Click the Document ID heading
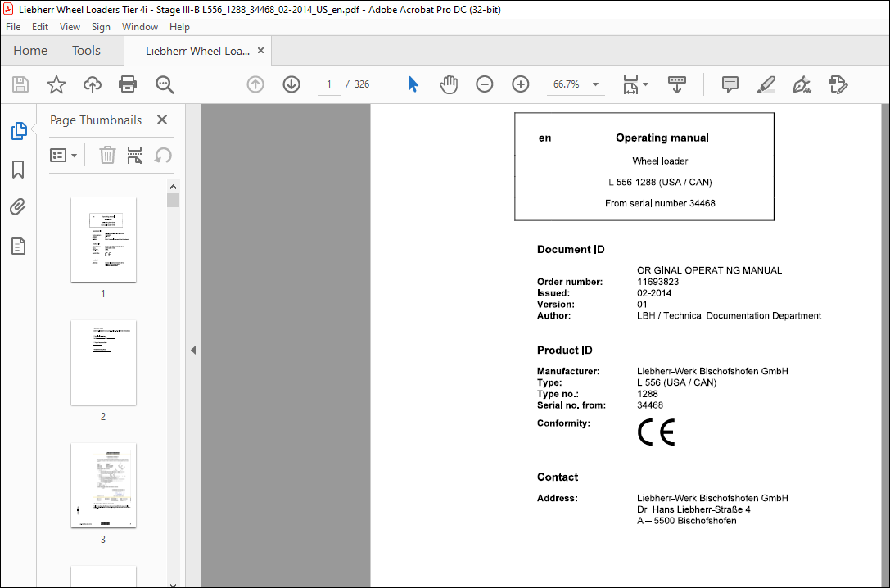 coord(571,250)
